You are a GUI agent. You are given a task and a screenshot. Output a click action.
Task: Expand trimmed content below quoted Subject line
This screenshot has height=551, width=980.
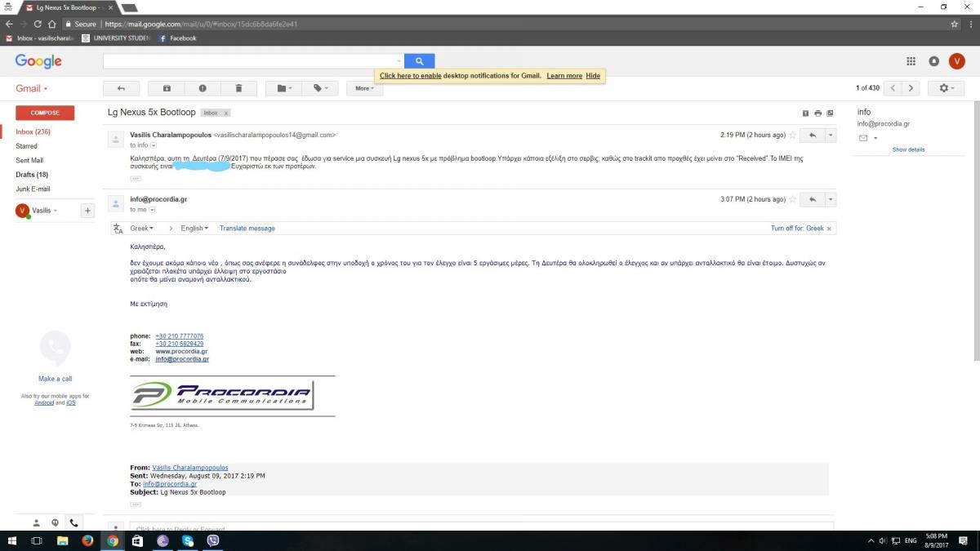point(136,504)
